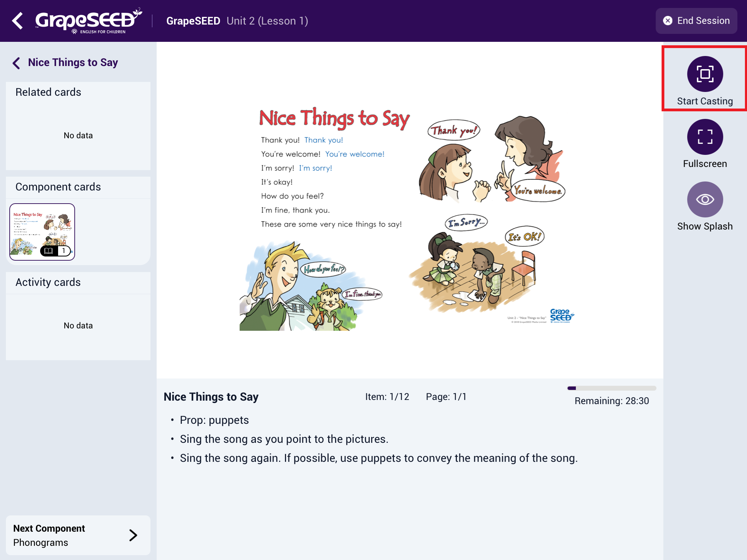Screen dimensions: 747x560
Task: Open Fullscreen mode icon
Action: point(705,137)
